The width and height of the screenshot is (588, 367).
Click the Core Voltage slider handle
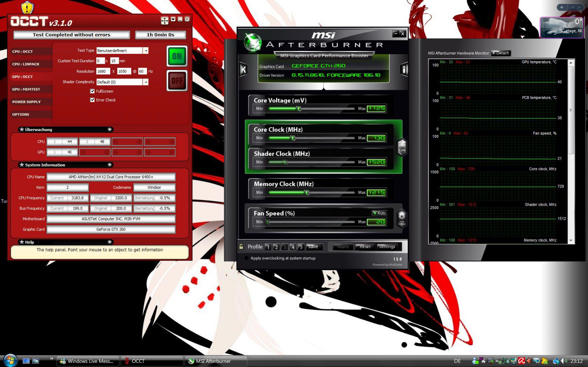click(x=299, y=109)
